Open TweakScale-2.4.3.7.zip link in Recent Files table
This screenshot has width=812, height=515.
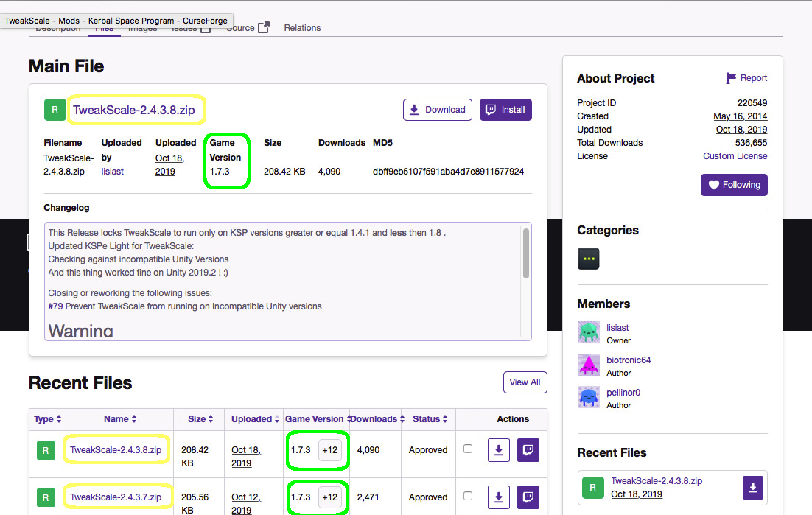116,497
